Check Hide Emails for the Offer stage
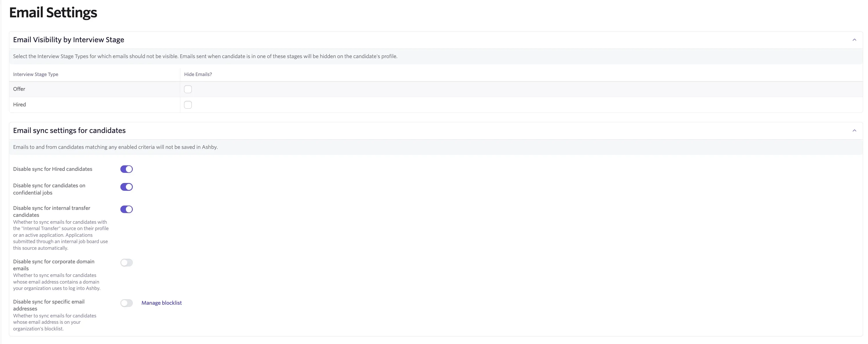The width and height of the screenshot is (868, 344). pyautogui.click(x=188, y=89)
